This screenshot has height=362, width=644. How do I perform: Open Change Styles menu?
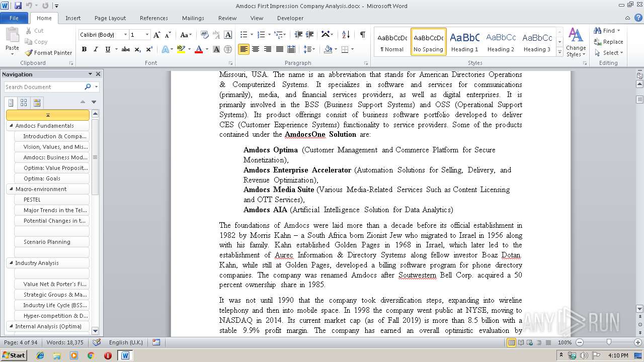point(576,43)
